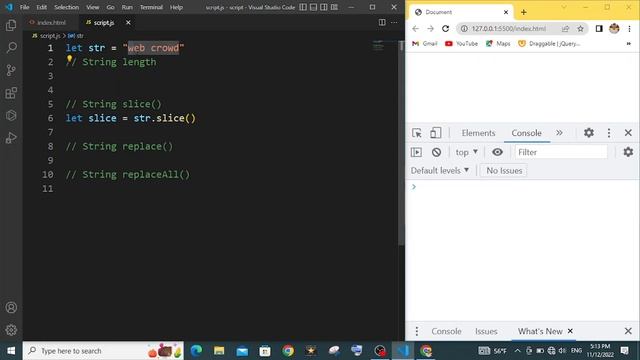The width and height of the screenshot is (640, 360).
Task: Open the Maps bookmark
Action: point(498,44)
